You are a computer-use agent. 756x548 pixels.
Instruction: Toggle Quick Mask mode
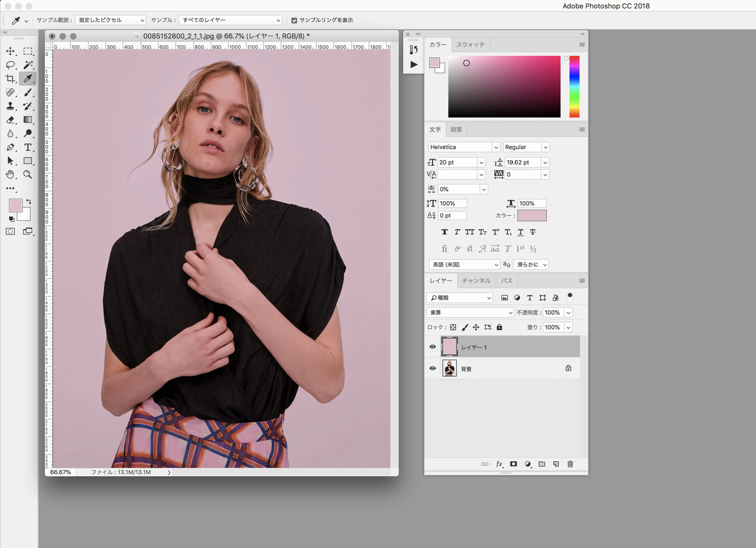10,231
